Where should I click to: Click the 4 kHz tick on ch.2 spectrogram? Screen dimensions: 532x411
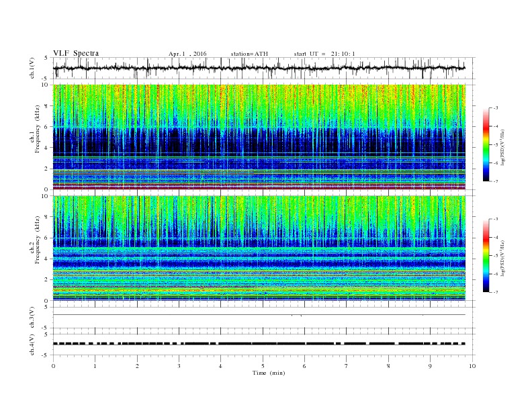coord(46,259)
